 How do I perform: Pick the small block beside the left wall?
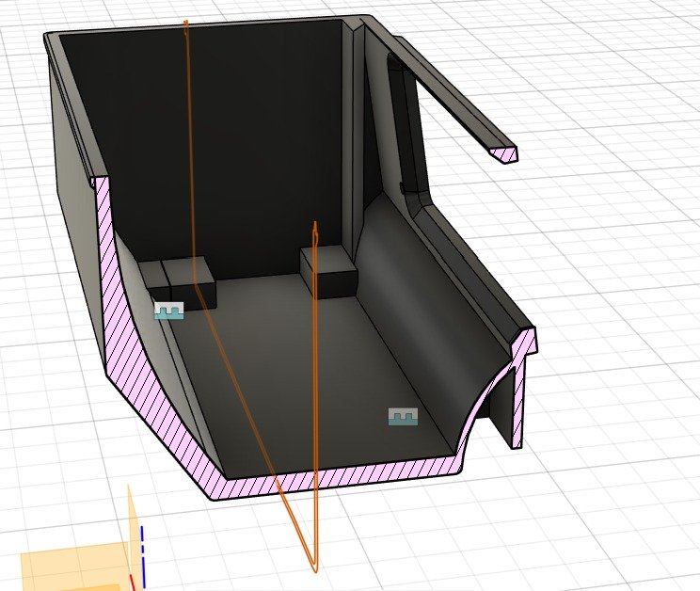[x=152, y=276]
